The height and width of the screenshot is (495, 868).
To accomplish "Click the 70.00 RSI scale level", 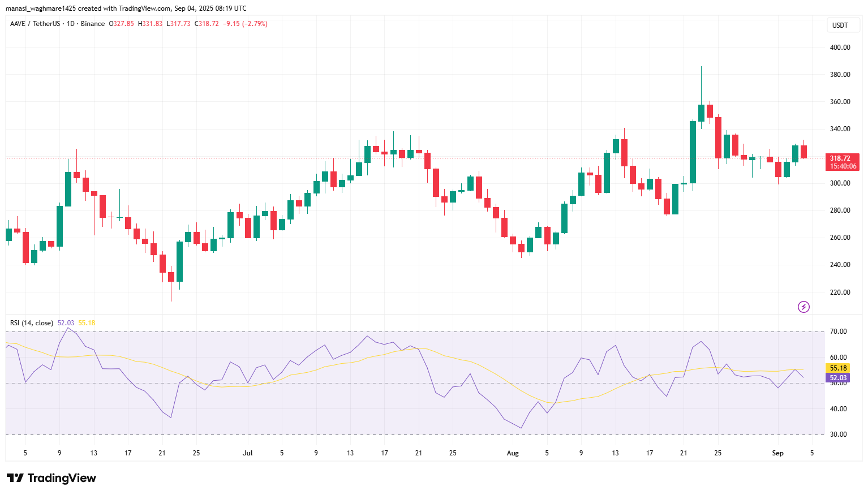I will point(838,332).
